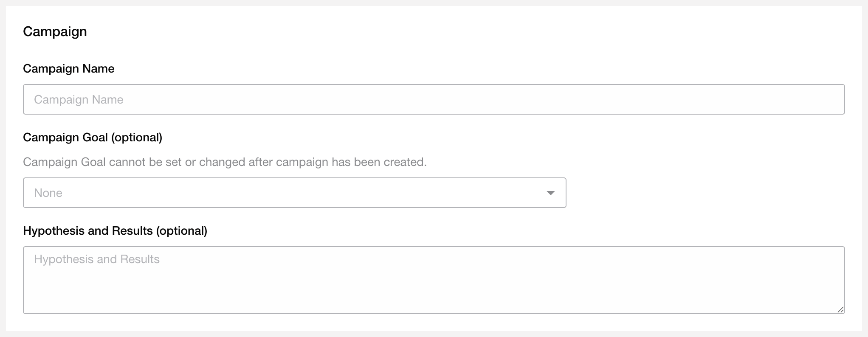This screenshot has height=337, width=868.
Task: Click inside the Hypothesis and Results textarea
Action: 433,280
